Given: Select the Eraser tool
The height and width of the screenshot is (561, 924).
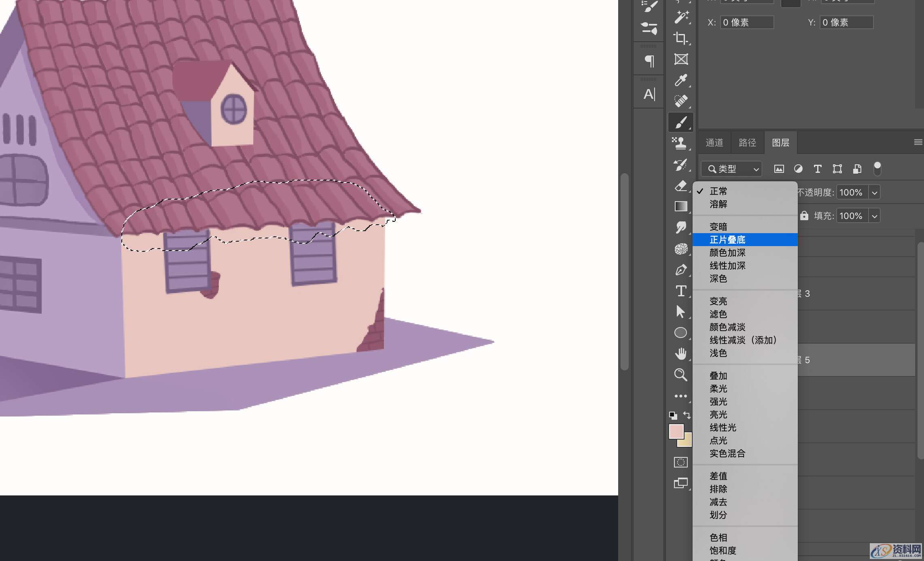Looking at the screenshot, I should 681,185.
